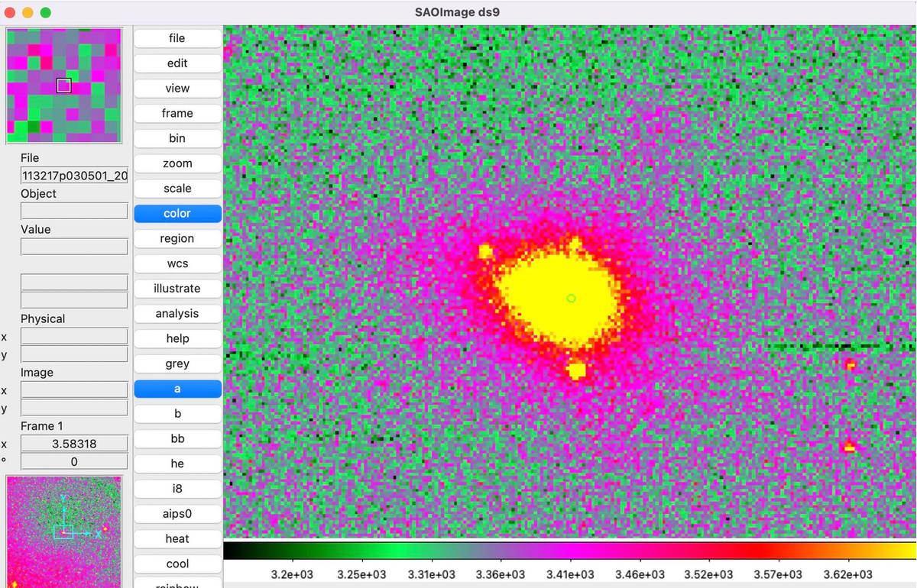917x588 pixels.
Task: Open the region button
Action: point(177,238)
